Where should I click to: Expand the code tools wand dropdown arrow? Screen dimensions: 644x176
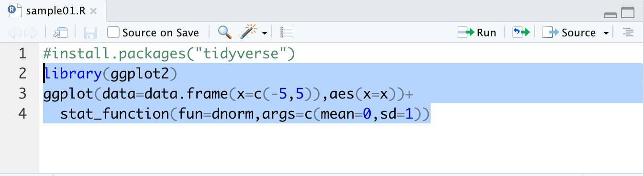[264, 33]
